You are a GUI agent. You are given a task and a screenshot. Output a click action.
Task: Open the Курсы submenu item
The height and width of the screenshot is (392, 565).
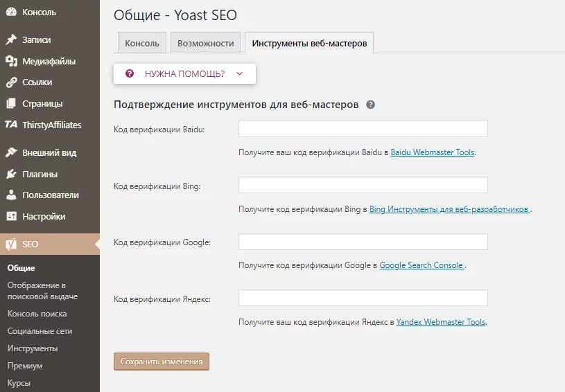click(x=19, y=382)
